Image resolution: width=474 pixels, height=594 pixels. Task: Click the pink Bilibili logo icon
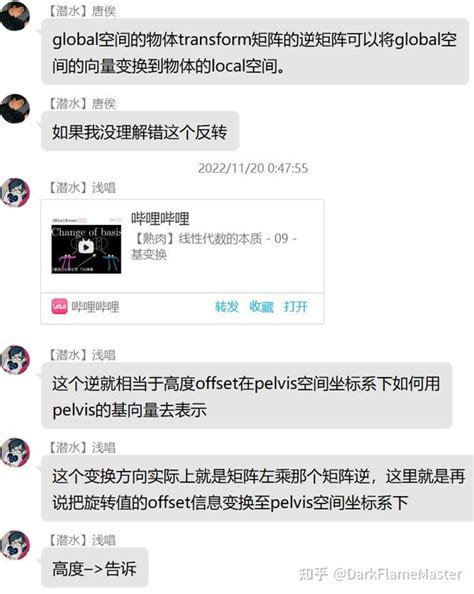pos(59,306)
